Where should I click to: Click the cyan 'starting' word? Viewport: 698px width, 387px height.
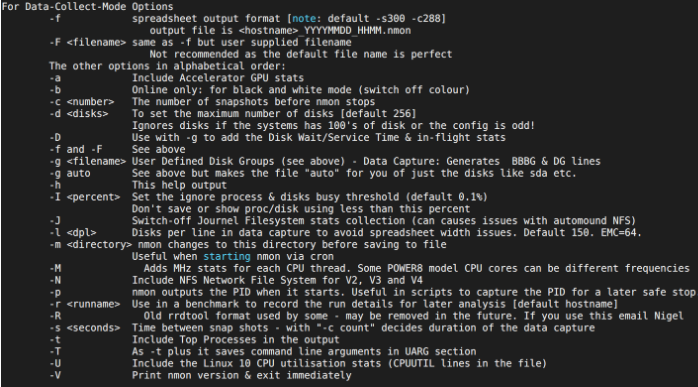pos(227,257)
